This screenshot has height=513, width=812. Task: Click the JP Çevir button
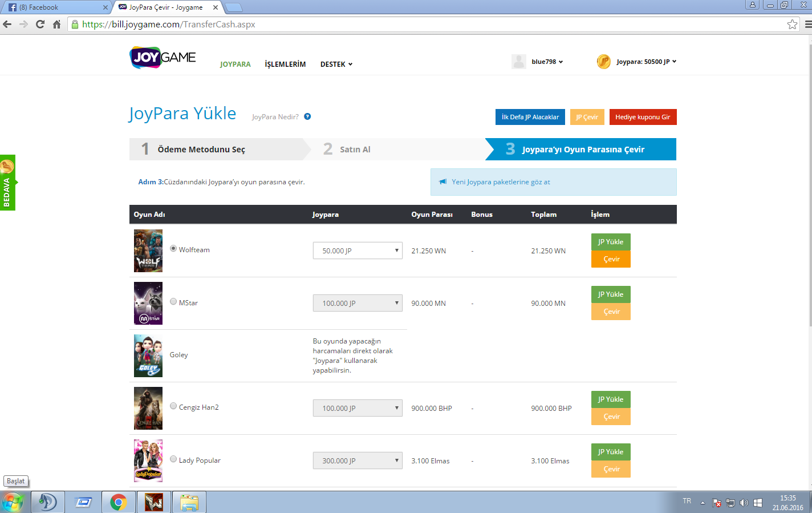coord(587,117)
